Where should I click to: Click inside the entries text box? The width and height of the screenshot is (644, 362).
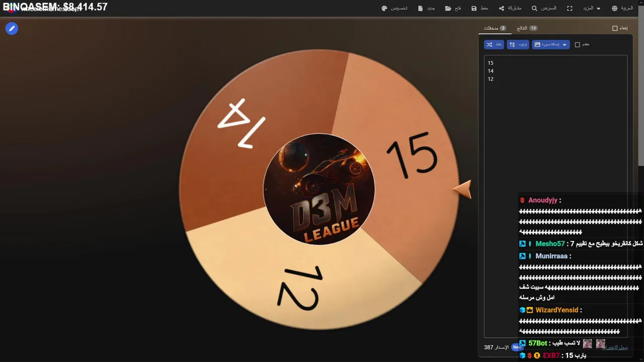pyautogui.click(x=555, y=196)
